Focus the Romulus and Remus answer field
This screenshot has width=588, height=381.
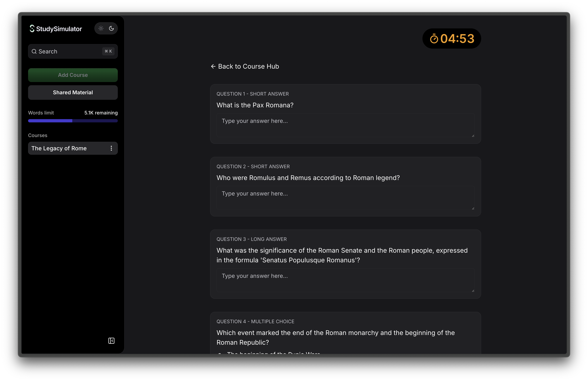pyautogui.click(x=345, y=198)
